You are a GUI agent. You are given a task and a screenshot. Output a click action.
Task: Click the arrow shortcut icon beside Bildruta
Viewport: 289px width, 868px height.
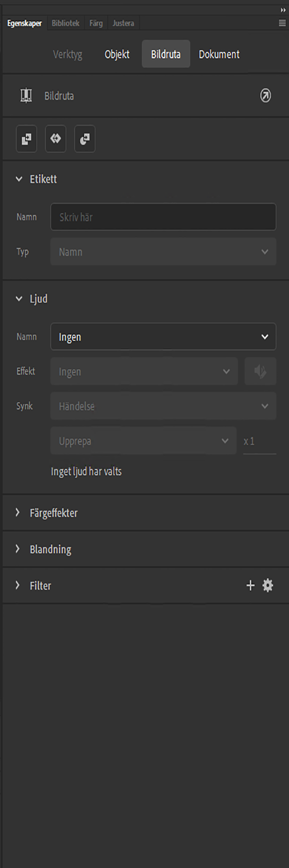(x=264, y=96)
